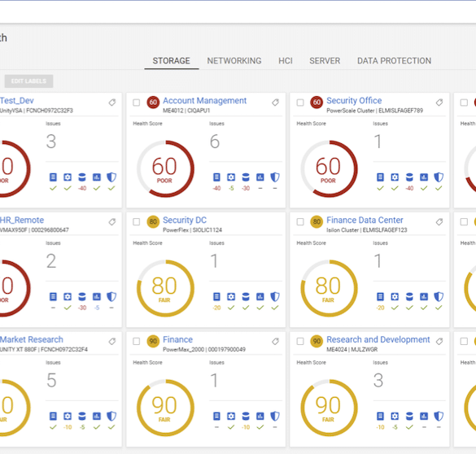Click the label tag icon on HR_Remote card
The height and width of the screenshot is (454, 476).
[112, 222]
